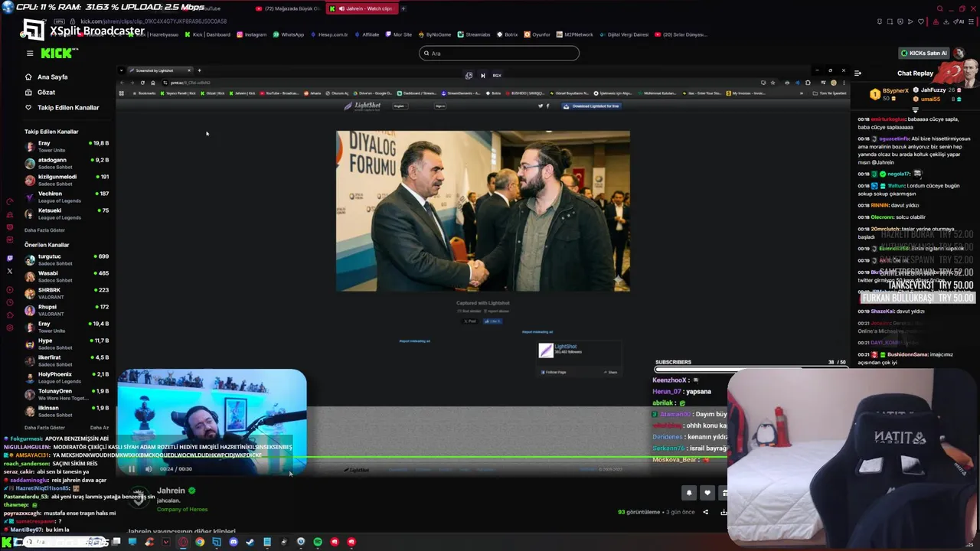Open a new browser tab
This screenshot has height=551, width=980.
pos(403,8)
